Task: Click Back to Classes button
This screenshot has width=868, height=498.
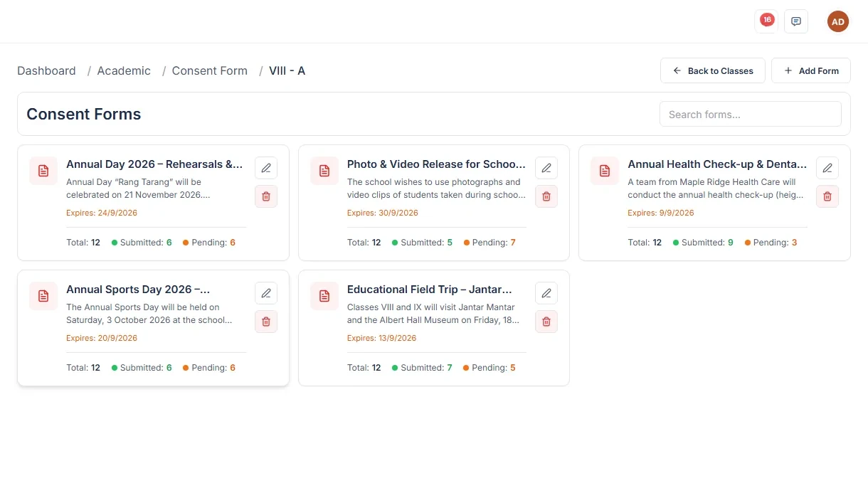Action: click(713, 70)
